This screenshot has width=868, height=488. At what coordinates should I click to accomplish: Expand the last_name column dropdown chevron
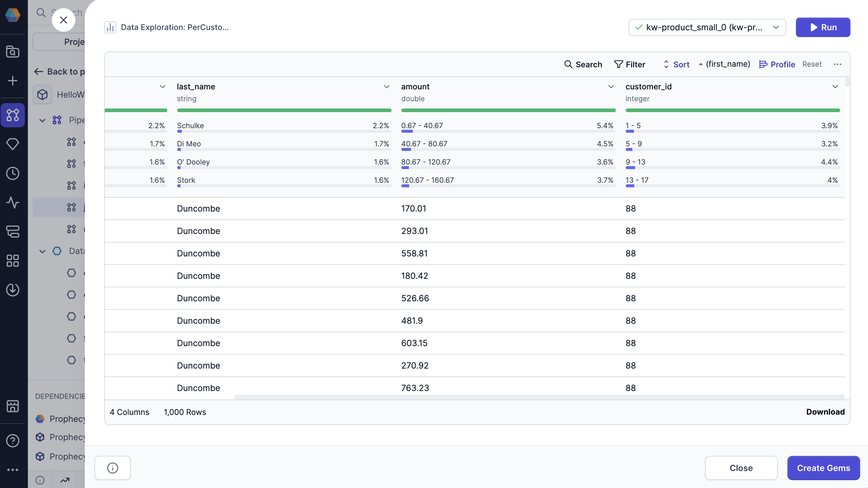pyautogui.click(x=386, y=87)
